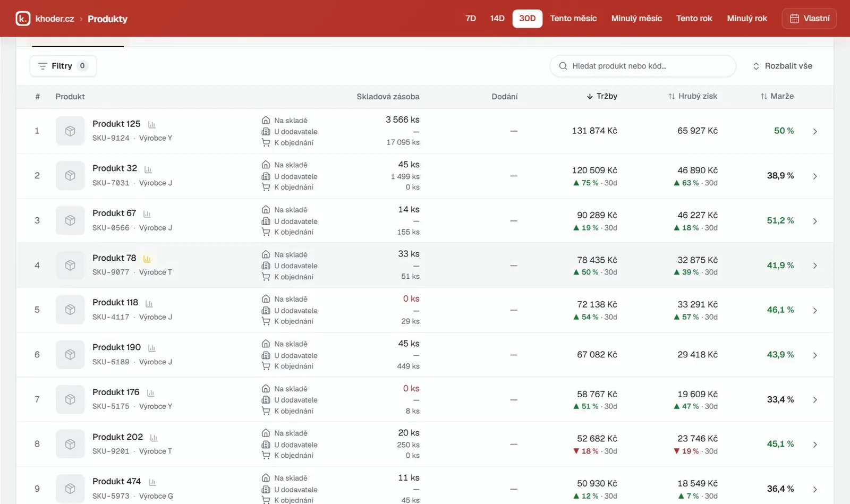Open chart icon next to Produkt 125
This screenshot has height=504, width=850.
pos(151,124)
